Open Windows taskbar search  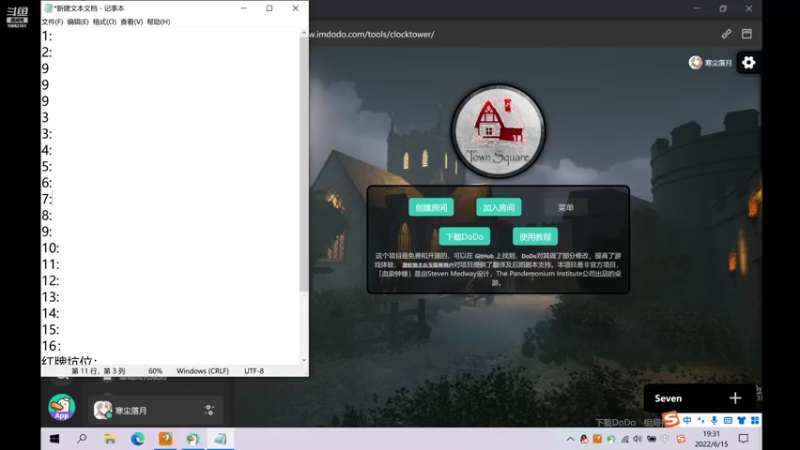pyautogui.click(x=82, y=439)
